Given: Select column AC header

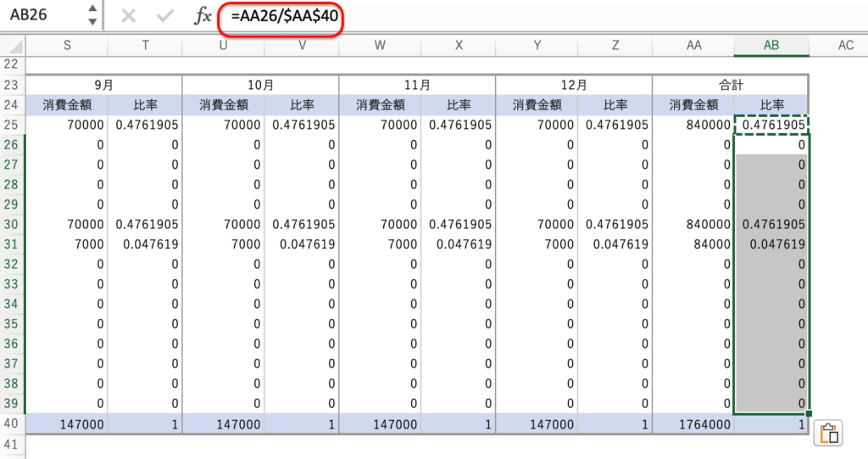Looking at the screenshot, I should pos(844,45).
